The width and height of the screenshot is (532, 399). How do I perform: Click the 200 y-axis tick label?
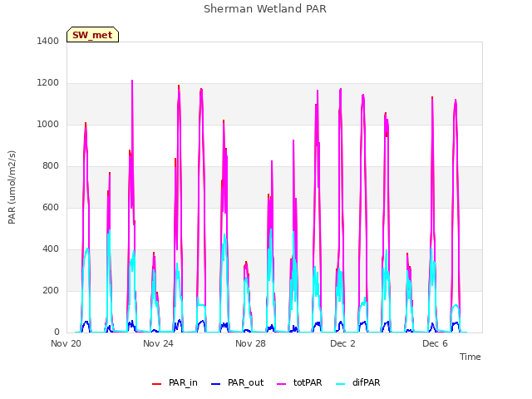click(51, 290)
